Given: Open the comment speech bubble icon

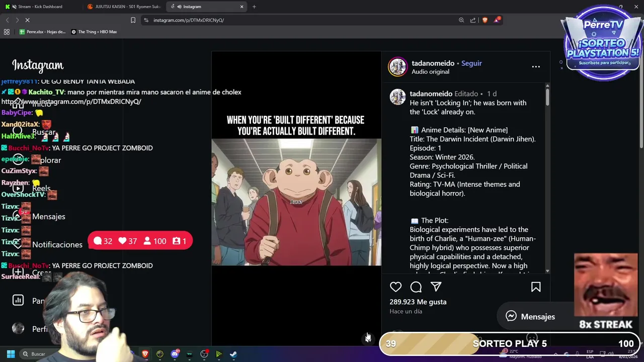Looking at the screenshot, I should click(x=416, y=287).
